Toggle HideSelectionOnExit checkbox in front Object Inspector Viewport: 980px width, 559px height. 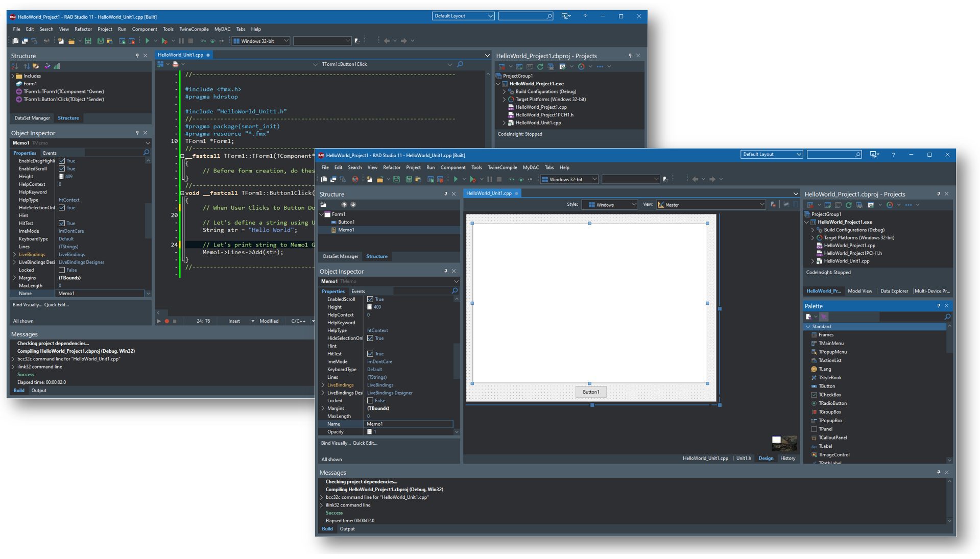point(370,338)
